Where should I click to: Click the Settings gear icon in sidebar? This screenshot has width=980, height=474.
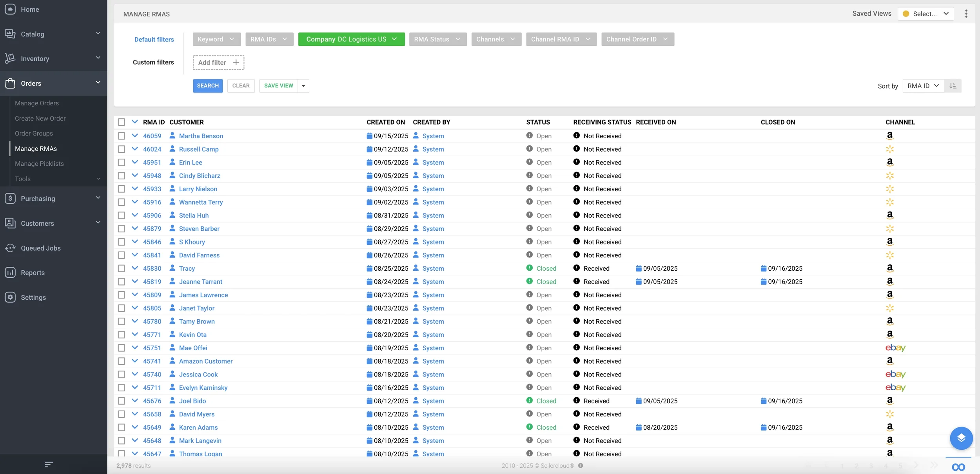pos(10,297)
